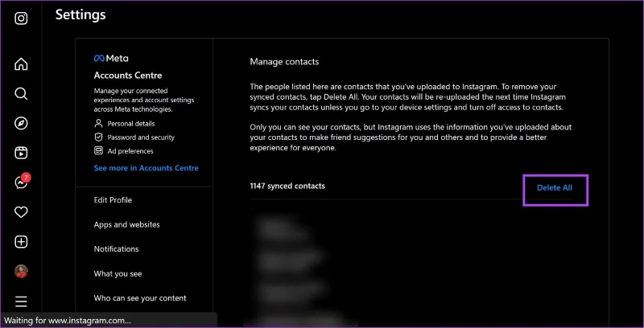Image resolution: width=644 pixels, height=328 pixels.
Task: Open Personal details person icon
Action: pos(98,123)
